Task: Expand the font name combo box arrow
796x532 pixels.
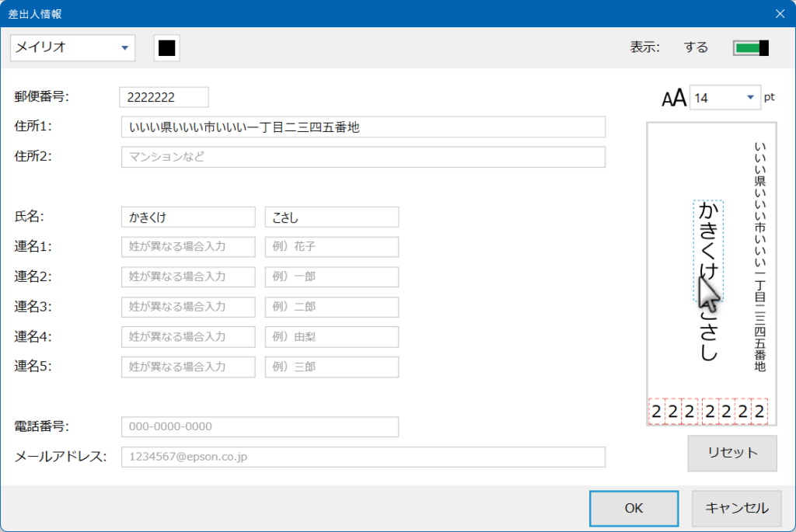Action: pyautogui.click(x=124, y=47)
